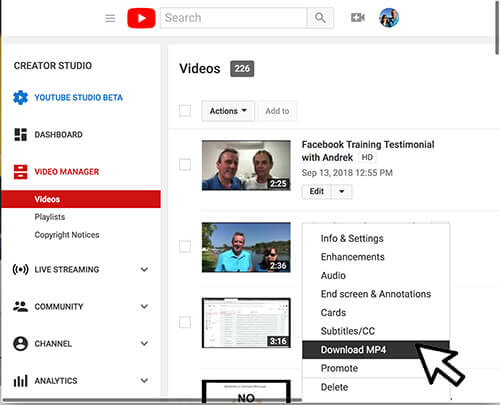
Task: Open the dropdown arrow next to Edit
Action: click(342, 191)
